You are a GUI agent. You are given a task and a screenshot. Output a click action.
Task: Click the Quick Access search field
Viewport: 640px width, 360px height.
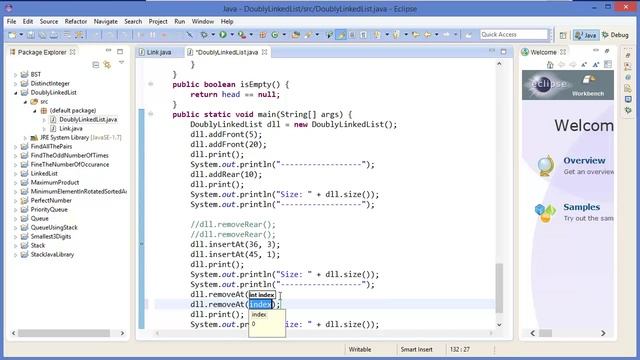513,35
